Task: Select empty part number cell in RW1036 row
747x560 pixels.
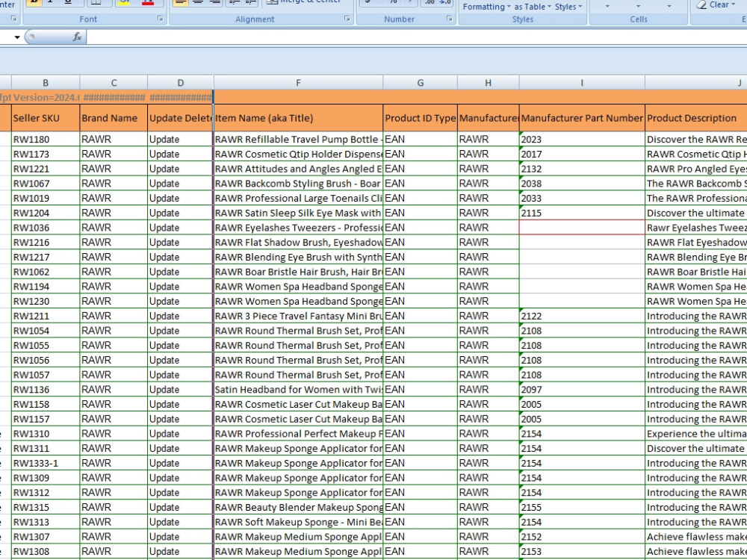Action: tap(582, 228)
